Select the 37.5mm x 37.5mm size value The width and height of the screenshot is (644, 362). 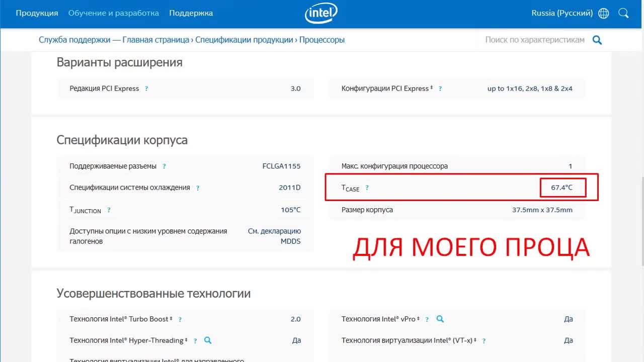(542, 210)
